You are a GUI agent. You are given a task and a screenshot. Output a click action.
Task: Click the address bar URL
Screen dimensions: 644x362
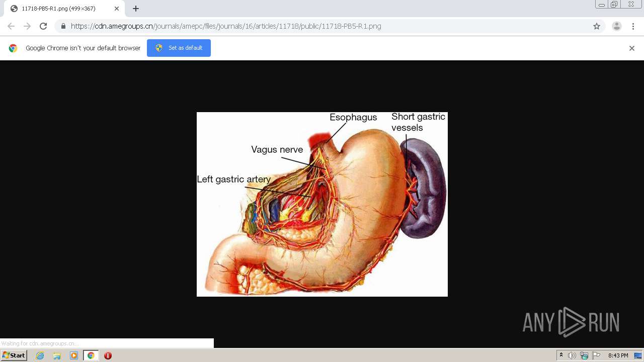point(226,26)
